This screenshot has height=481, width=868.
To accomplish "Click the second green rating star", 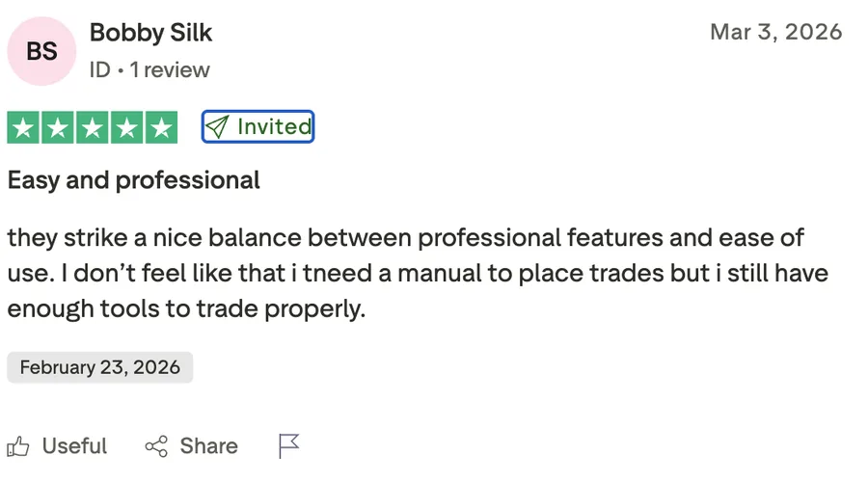I will (58, 127).
